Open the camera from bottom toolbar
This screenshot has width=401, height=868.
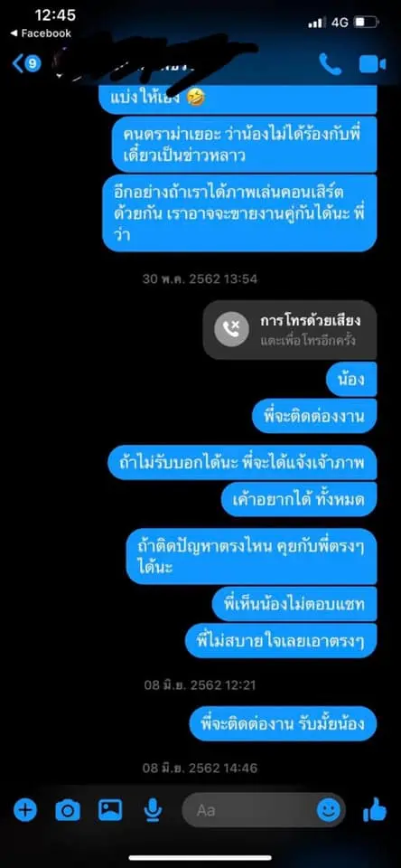pos(68,811)
